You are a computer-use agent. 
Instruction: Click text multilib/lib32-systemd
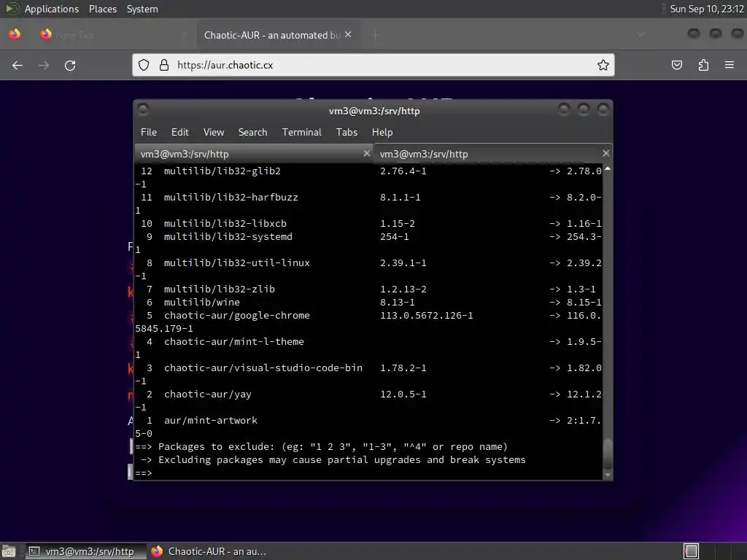[x=228, y=237]
